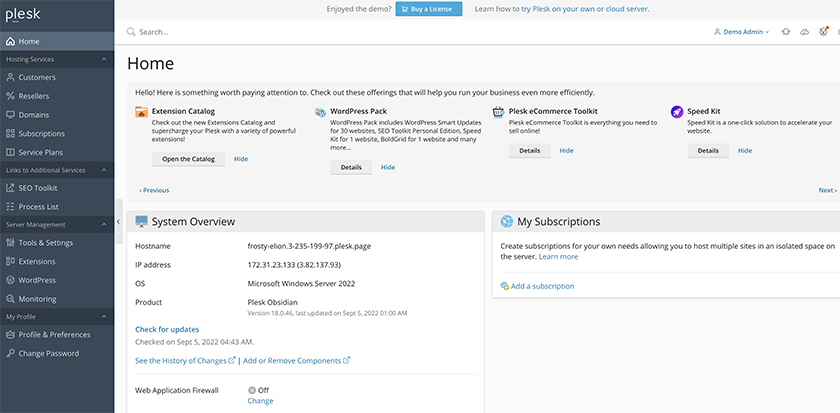
Task: Click the Extension Catalog icon
Action: click(x=141, y=112)
